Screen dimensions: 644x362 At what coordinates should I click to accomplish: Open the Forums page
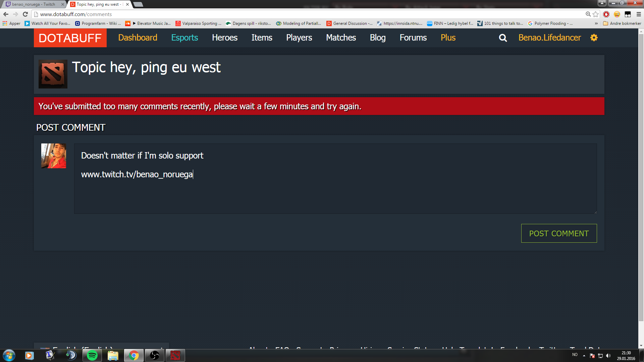pos(413,38)
